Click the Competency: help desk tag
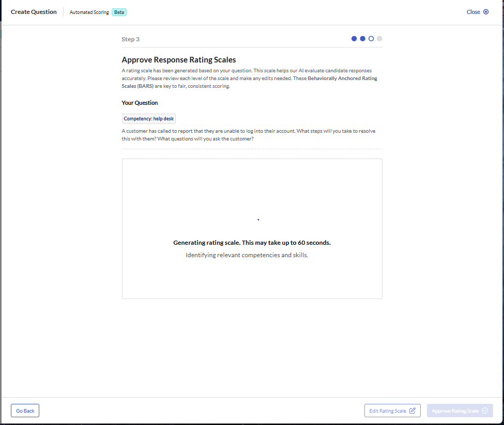Screen dimensions: 504x425 [x=148, y=119]
